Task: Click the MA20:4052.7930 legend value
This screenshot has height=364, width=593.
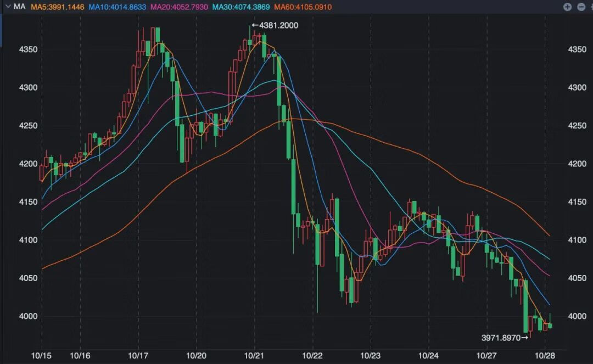Action: coord(179,7)
